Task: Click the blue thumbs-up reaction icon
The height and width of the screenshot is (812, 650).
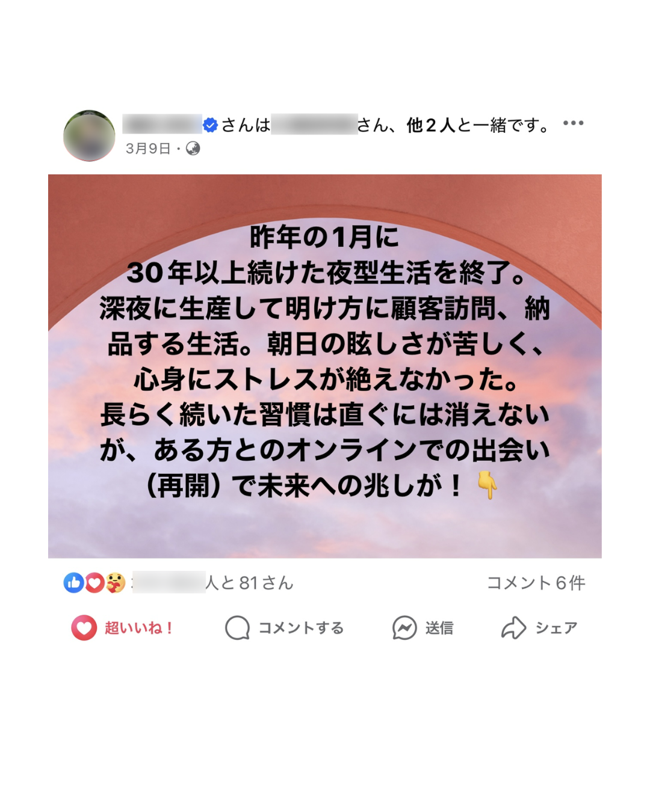Action: tap(73, 582)
